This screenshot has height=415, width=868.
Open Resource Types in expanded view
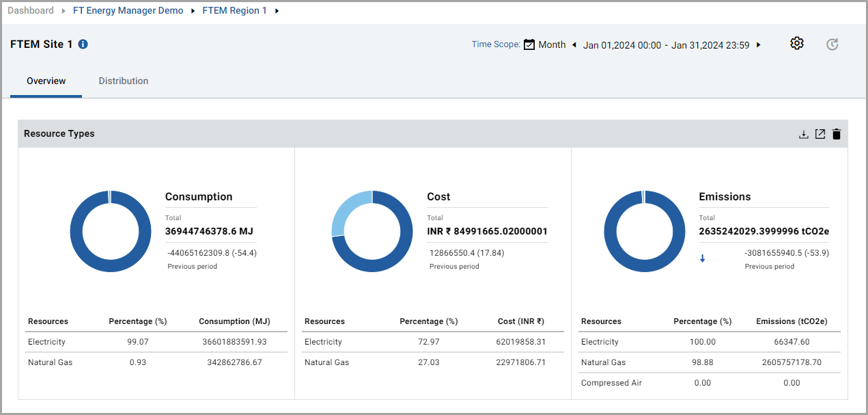coord(820,134)
